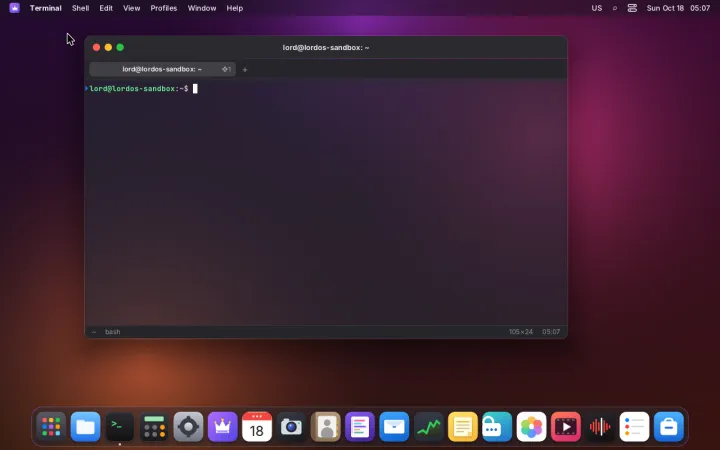The height and width of the screenshot is (450, 720).
Task: Click the 105×24 size in status bar
Action: click(521, 332)
